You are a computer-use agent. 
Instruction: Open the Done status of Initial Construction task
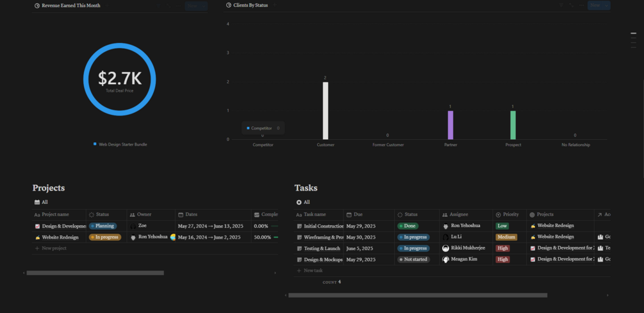coord(408,226)
